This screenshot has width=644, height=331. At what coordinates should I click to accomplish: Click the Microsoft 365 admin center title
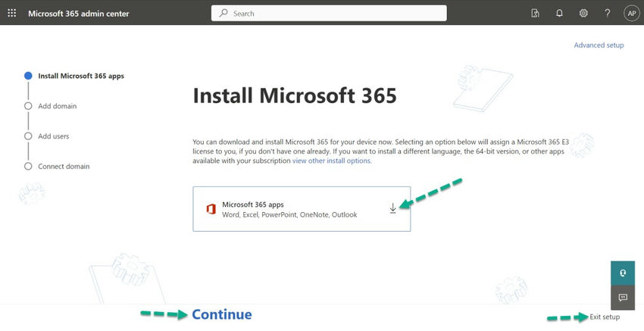[79, 14]
